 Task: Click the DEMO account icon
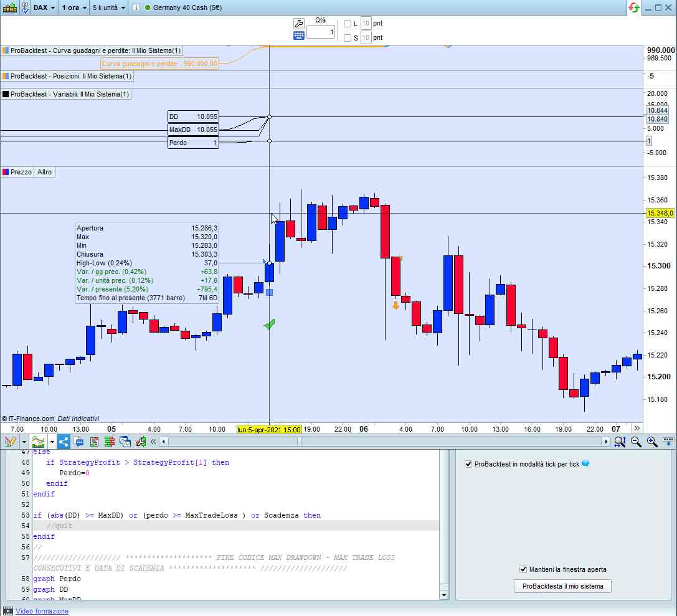[9, 7]
